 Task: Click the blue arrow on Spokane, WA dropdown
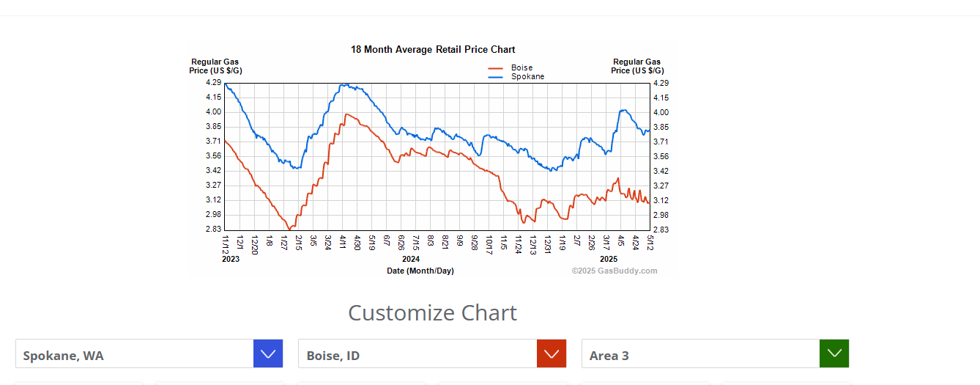(x=268, y=353)
